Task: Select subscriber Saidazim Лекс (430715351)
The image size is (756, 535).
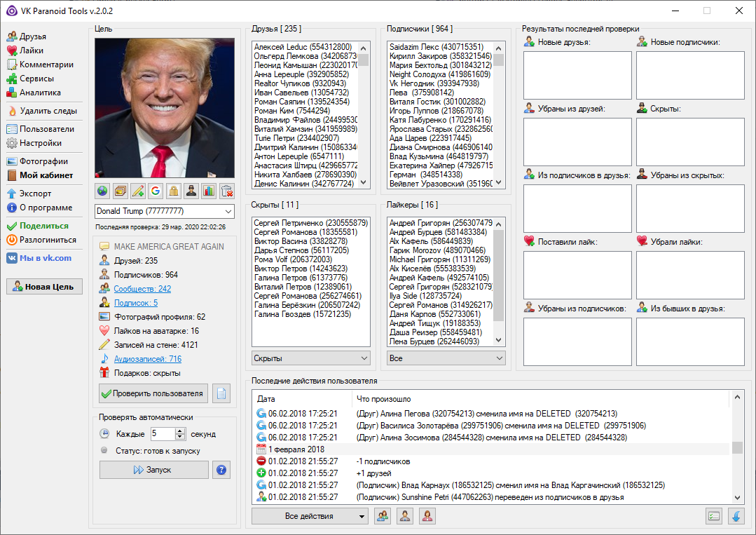Action: pyautogui.click(x=437, y=47)
